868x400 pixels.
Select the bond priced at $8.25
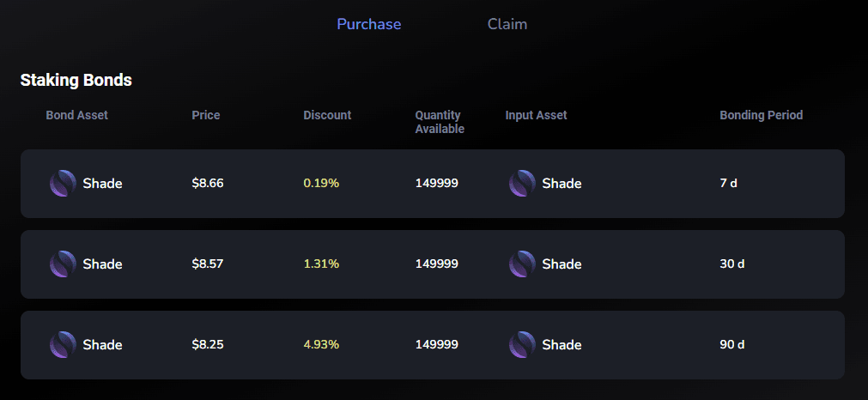pos(433,345)
